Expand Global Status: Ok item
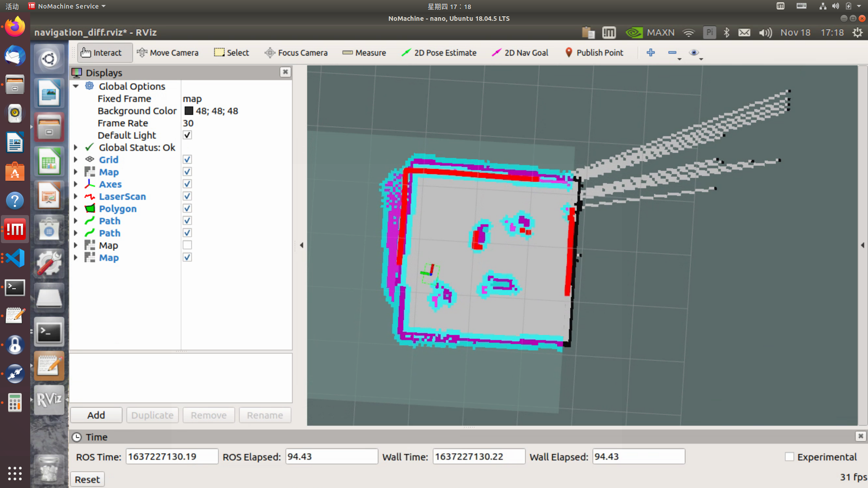The height and width of the screenshot is (488, 868). (x=75, y=147)
